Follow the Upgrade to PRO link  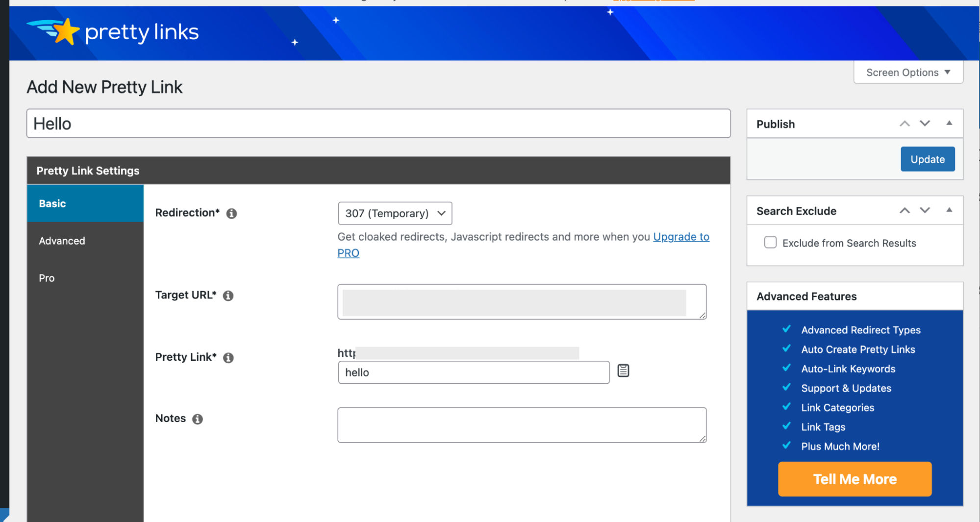click(681, 237)
